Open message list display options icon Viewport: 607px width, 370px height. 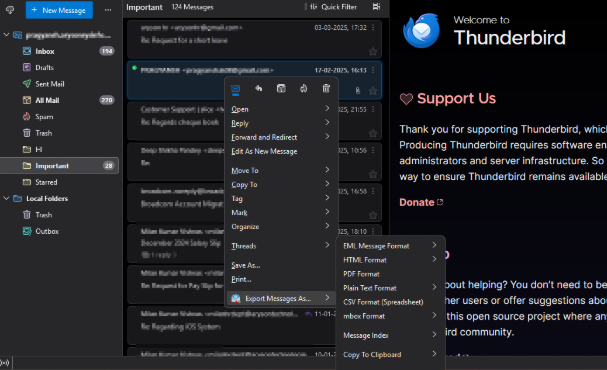(376, 7)
